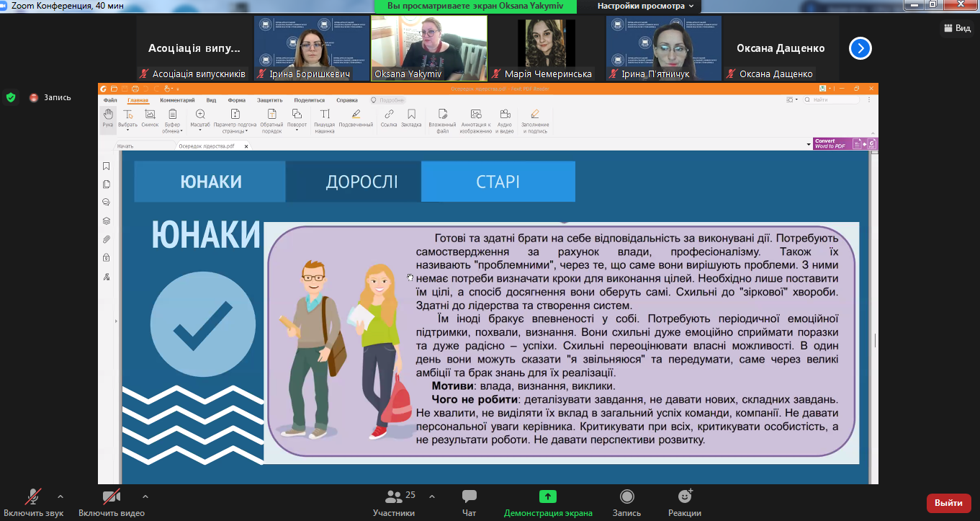Open the Комментарий ribbon tab
This screenshot has width=980, height=521.
pyautogui.click(x=177, y=100)
